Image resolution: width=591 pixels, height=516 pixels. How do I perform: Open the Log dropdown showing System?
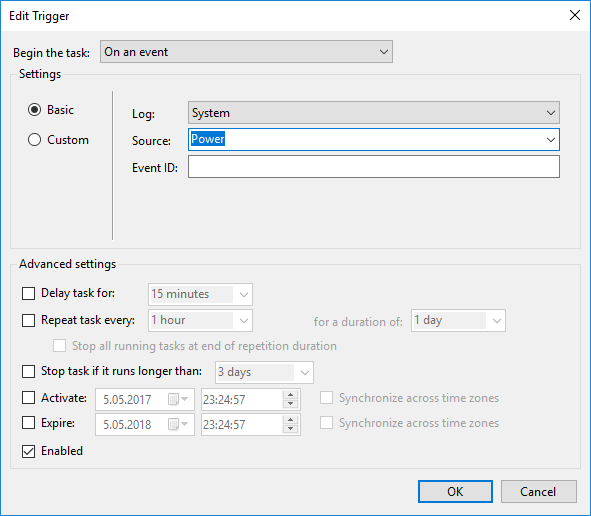click(x=374, y=113)
